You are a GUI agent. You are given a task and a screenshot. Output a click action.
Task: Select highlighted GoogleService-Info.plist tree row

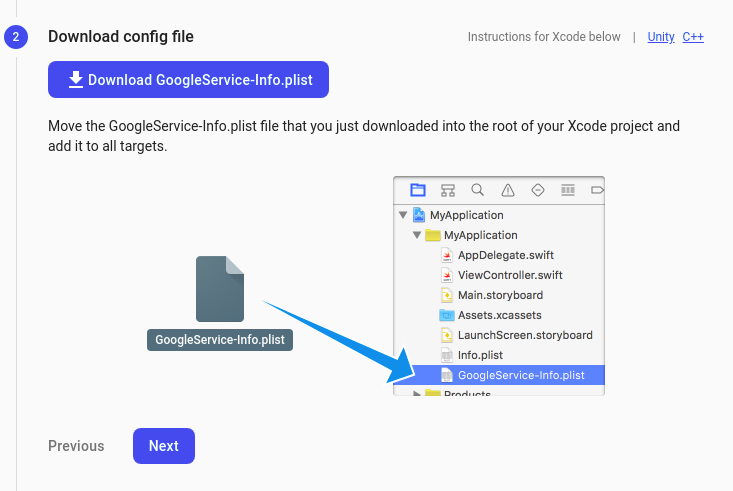(x=499, y=375)
